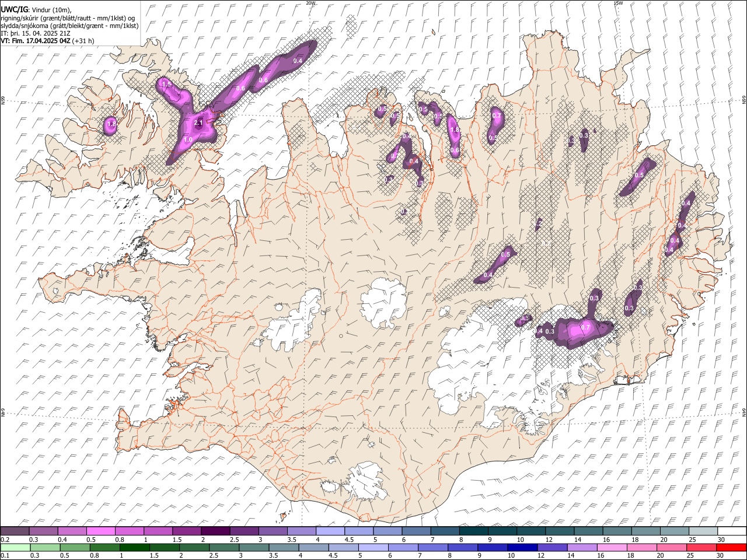This screenshot has width=747, height=560.
Task: Click the 1.0 precipitation value label
Action: 188,140
